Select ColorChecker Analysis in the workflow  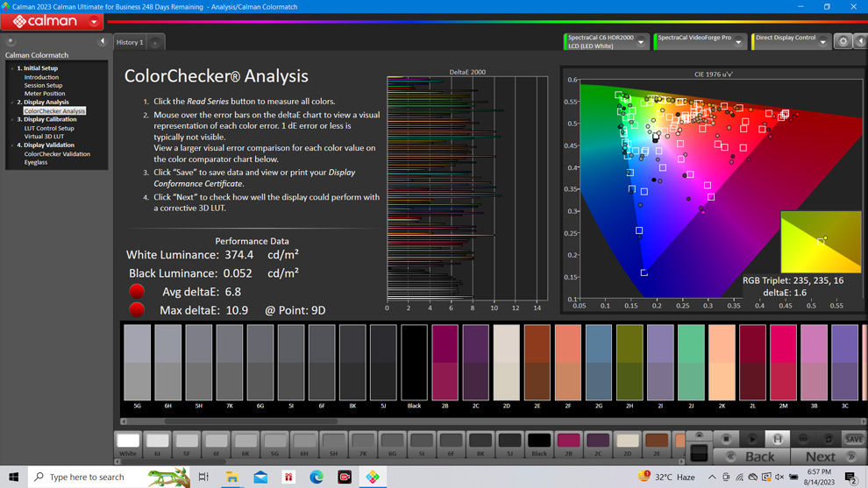pos(54,110)
